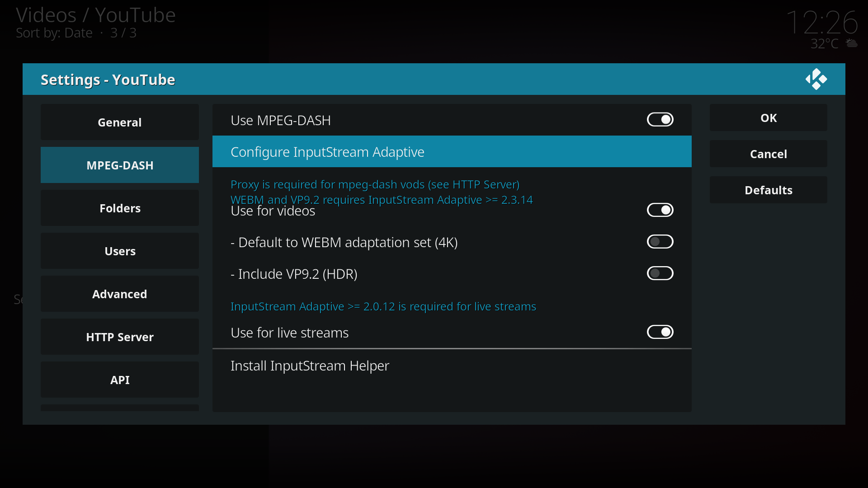Open the Folders settings category
868x488 pixels.
(120, 208)
